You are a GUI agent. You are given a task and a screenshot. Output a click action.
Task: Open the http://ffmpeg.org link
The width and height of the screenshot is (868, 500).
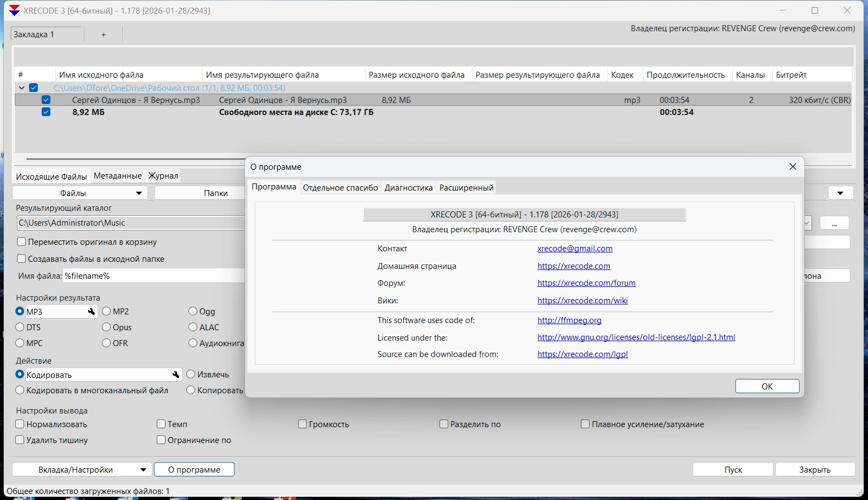569,320
